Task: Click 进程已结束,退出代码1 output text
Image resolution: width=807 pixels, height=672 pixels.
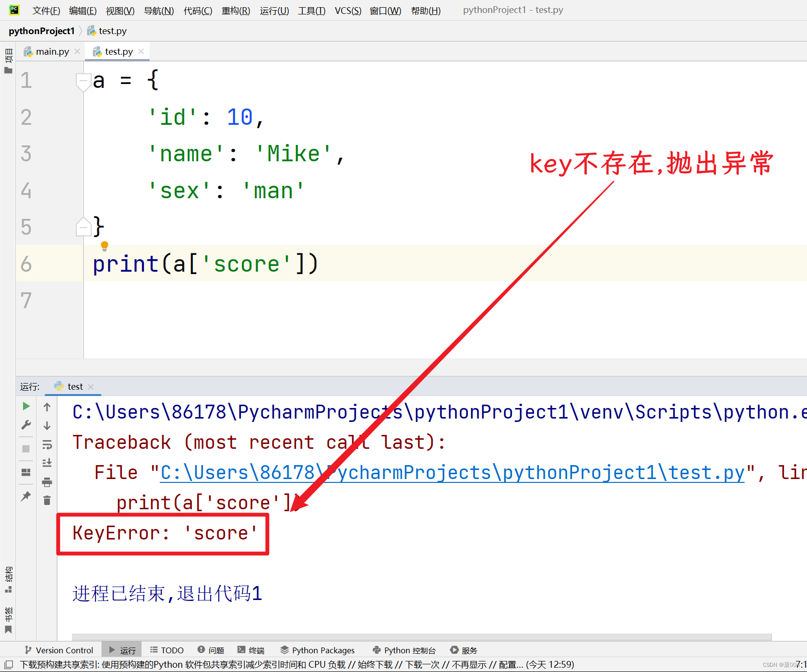Action: click(167, 594)
